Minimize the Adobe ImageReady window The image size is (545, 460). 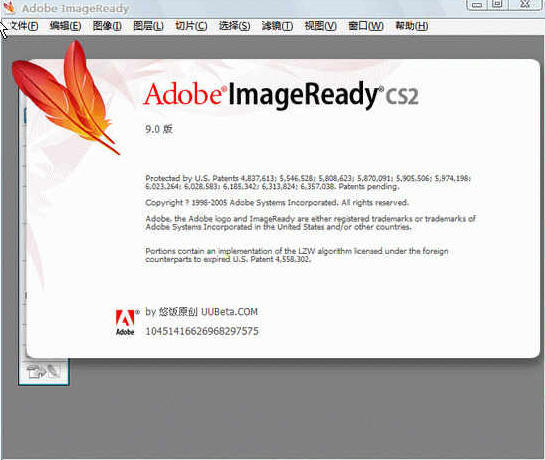click(477, 5)
